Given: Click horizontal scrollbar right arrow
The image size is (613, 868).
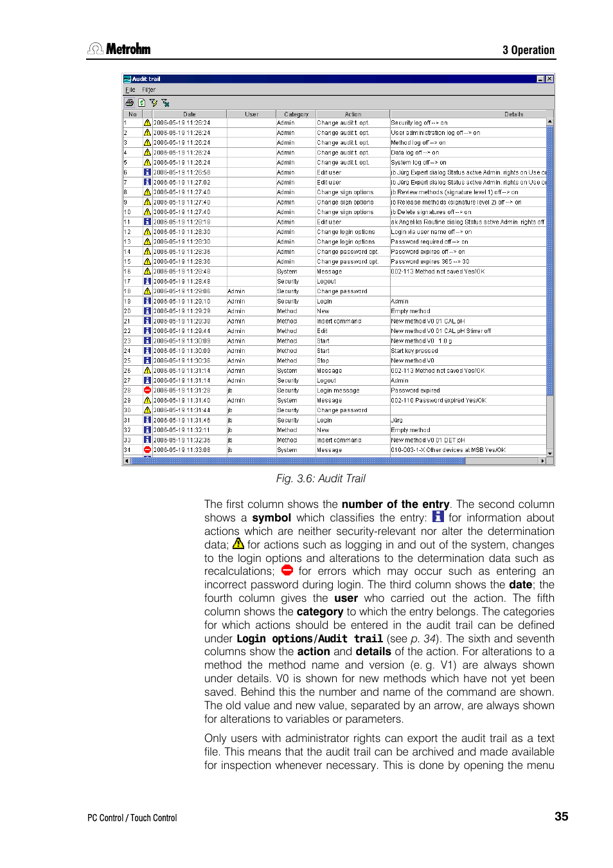Looking at the screenshot, I should click(543, 461).
